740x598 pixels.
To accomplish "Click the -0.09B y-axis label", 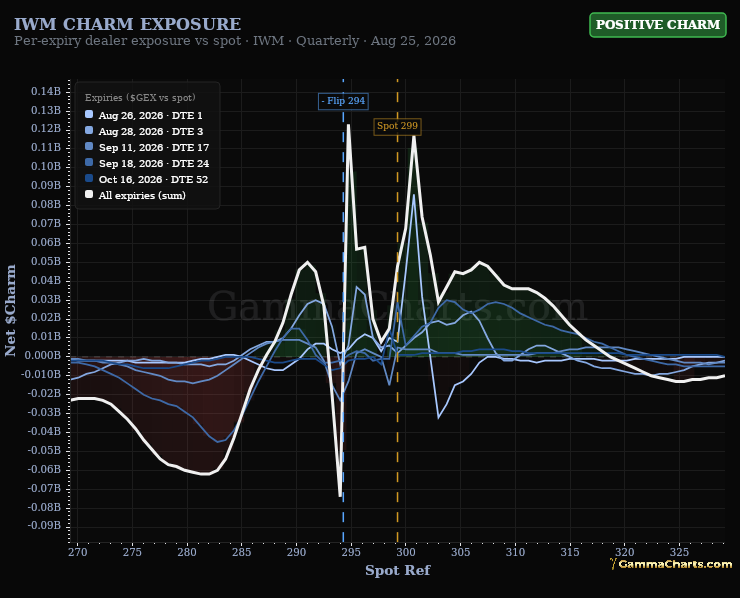I will [x=44, y=525].
